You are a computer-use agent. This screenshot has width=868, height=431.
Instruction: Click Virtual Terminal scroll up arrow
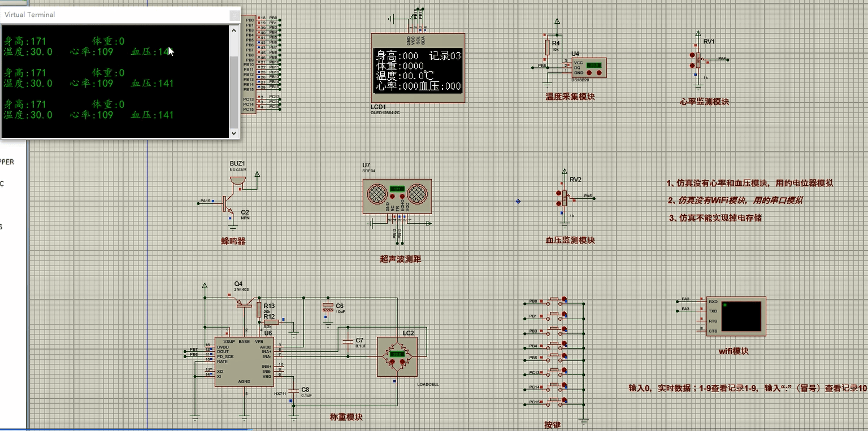tap(234, 31)
